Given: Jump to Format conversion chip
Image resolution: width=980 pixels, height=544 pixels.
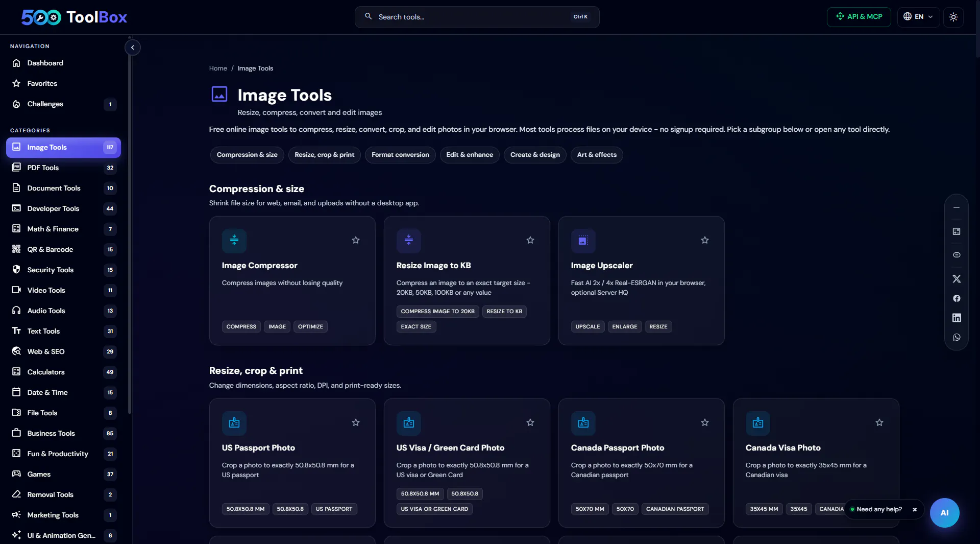Looking at the screenshot, I should click(400, 155).
